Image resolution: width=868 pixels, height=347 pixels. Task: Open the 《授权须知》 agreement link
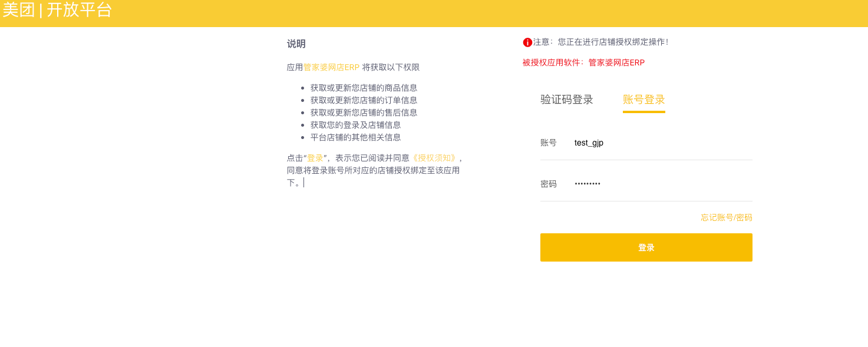(x=434, y=158)
